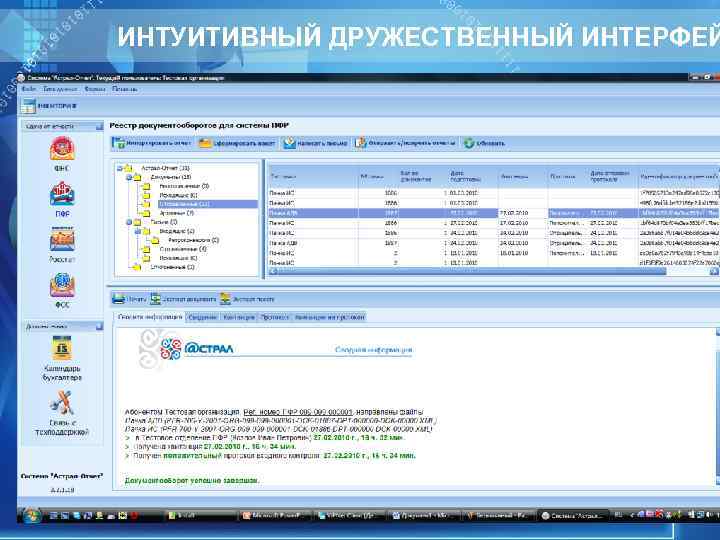Select the highlighted Пачка АДВ table row
The width and height of the screenshot is (720, 540).
(x=494, y=213)
